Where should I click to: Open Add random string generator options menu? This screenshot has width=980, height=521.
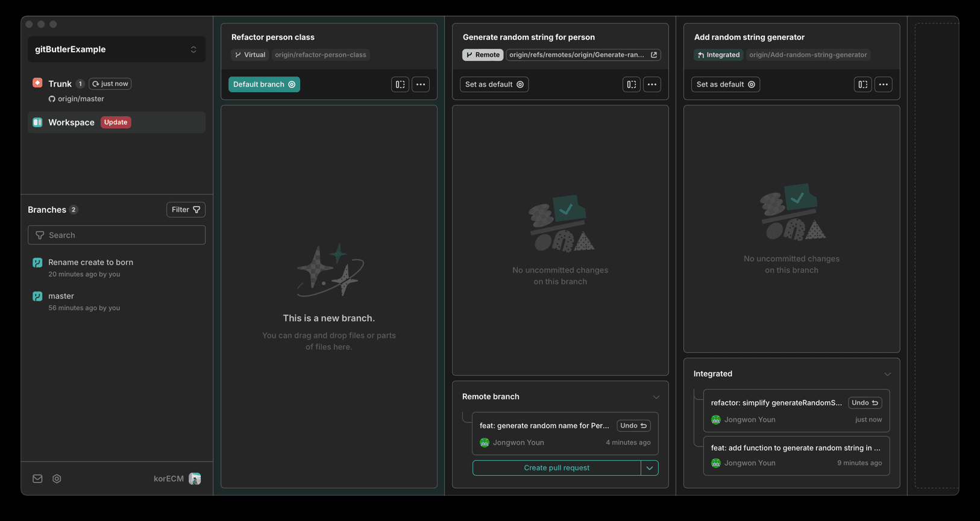click(x=884, y=84)
